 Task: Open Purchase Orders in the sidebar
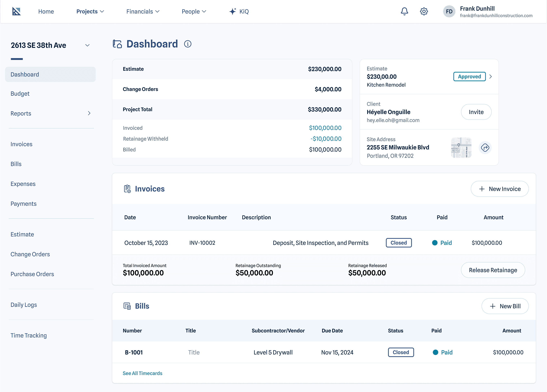[x=32, y=274]
